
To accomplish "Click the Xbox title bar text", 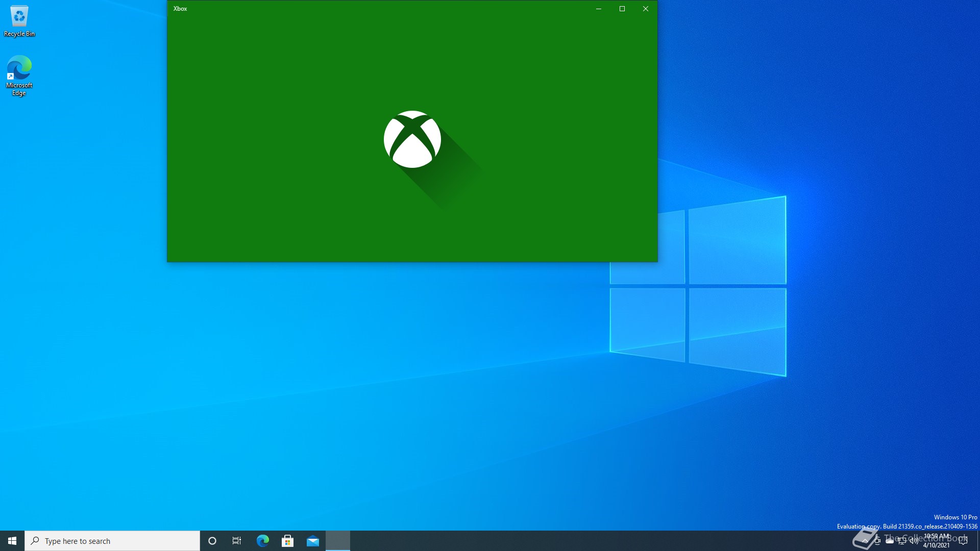I will (x=180, y=9).
